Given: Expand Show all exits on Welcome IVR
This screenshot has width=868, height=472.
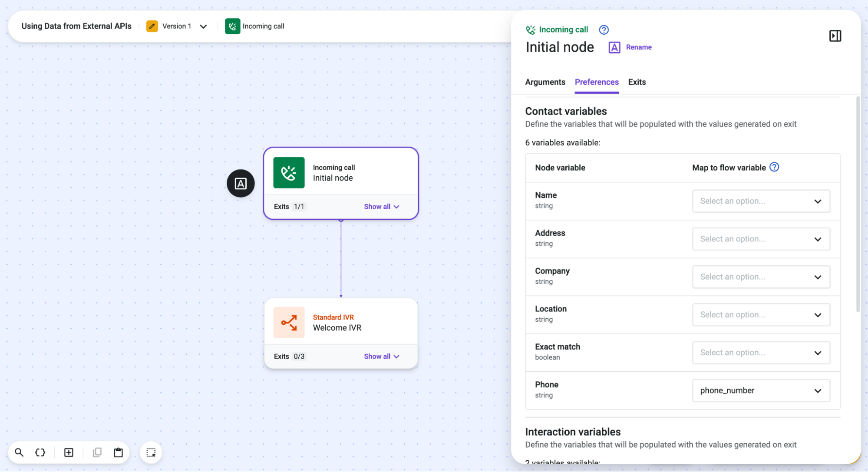Looking at the screenshot, I should tap(381, 356).
